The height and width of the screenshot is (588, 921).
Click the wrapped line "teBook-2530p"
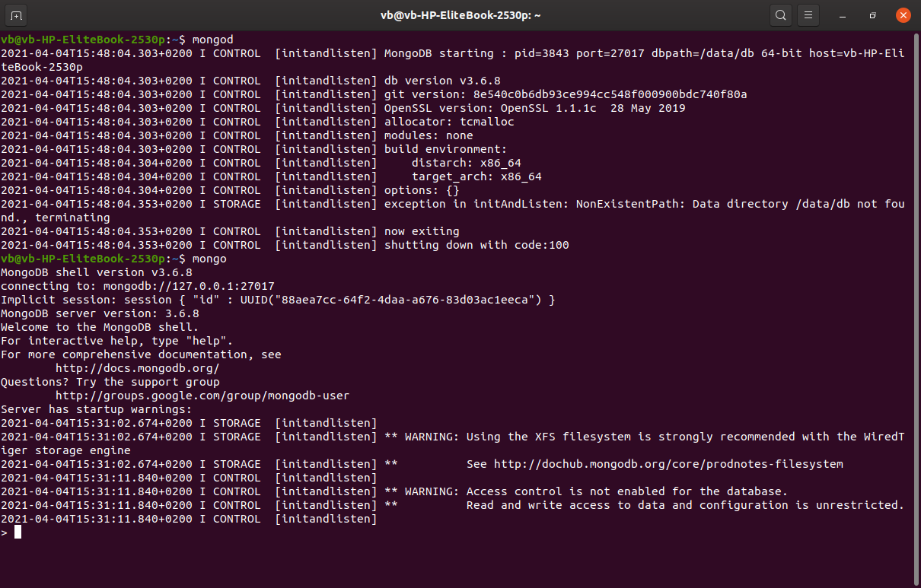pyautogui.click(x=42, y=67)
